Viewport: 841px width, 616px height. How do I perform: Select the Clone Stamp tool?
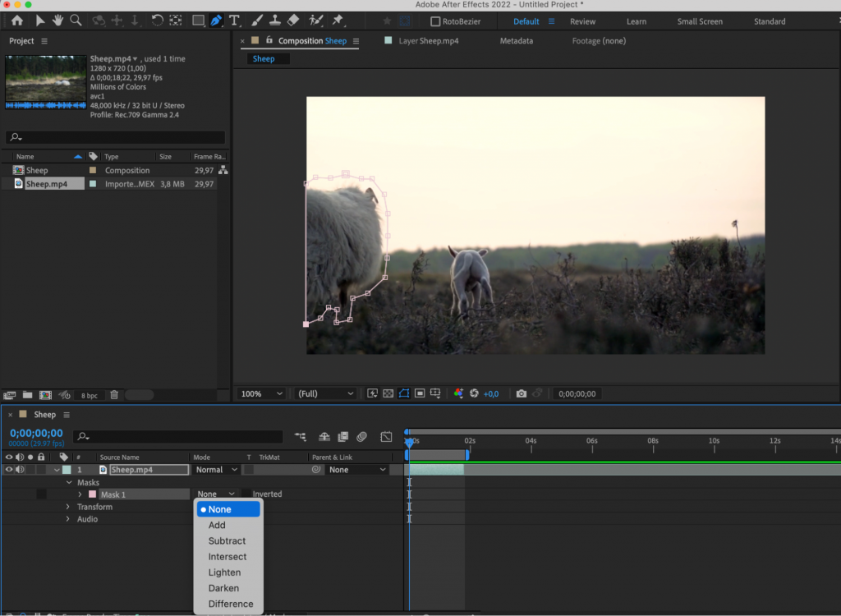276,20
